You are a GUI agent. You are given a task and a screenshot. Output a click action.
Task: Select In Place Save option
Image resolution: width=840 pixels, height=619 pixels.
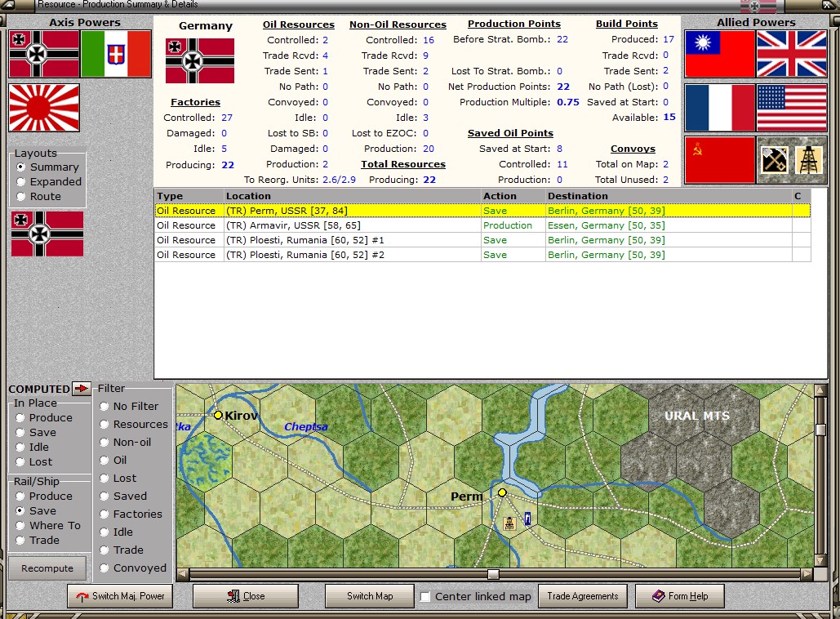(36, 433)
